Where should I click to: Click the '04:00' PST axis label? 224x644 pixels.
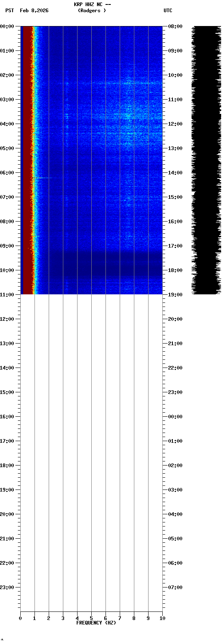7,124
